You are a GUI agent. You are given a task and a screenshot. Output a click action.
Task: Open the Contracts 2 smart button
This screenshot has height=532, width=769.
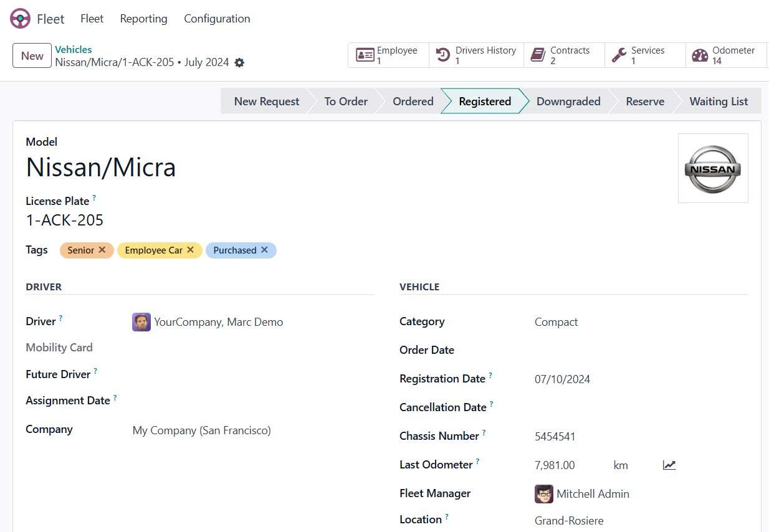click(x=564, y=55)
